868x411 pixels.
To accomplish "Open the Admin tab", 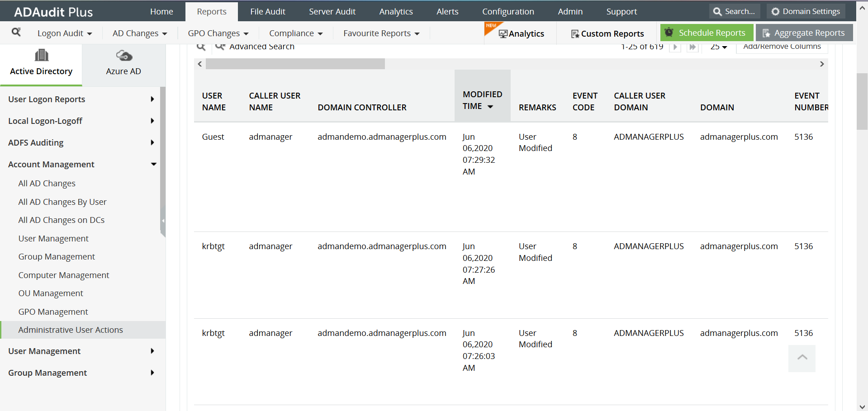I will point(570,12).
